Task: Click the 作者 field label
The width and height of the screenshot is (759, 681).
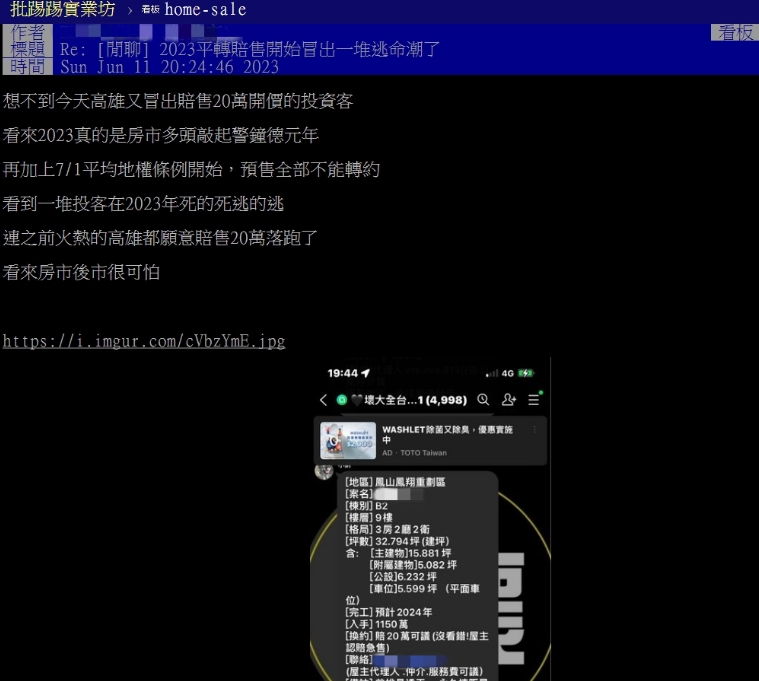Action: click(28, 32)
